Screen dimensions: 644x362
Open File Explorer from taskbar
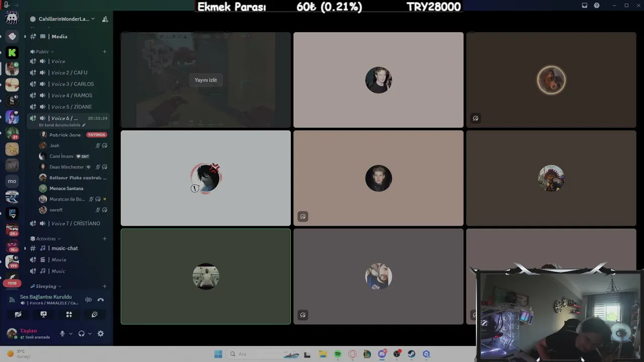(x=323, y=354)
